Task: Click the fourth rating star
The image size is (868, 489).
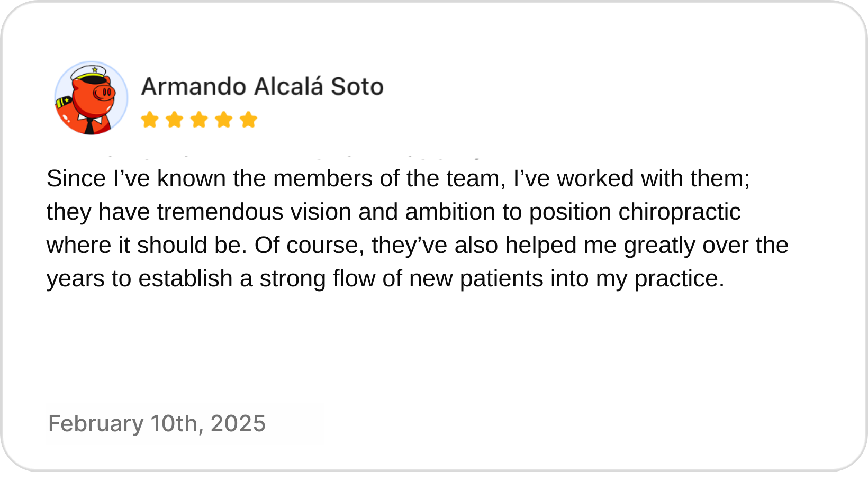Action: [x=223, y=120]
